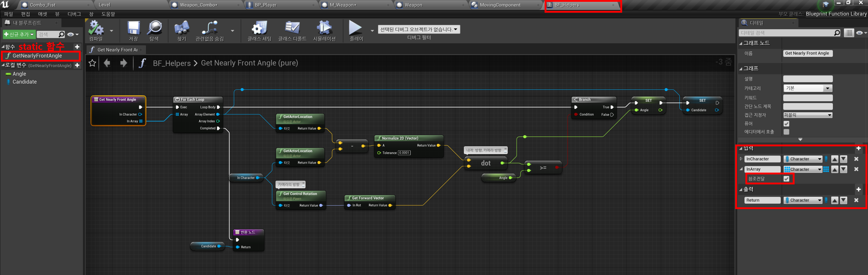
Task: Select GetNearlyFrontAngle function in list
Action: pos(37,56)
